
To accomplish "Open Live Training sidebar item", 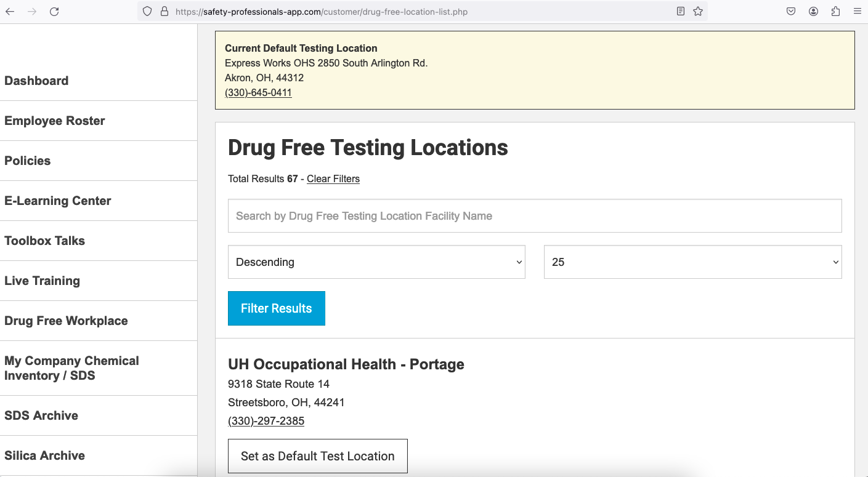I will [43, 281].
